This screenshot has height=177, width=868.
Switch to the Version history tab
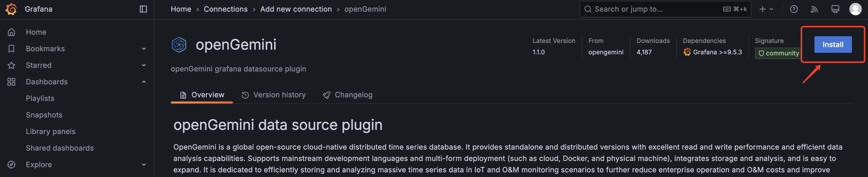coord(274,95)
